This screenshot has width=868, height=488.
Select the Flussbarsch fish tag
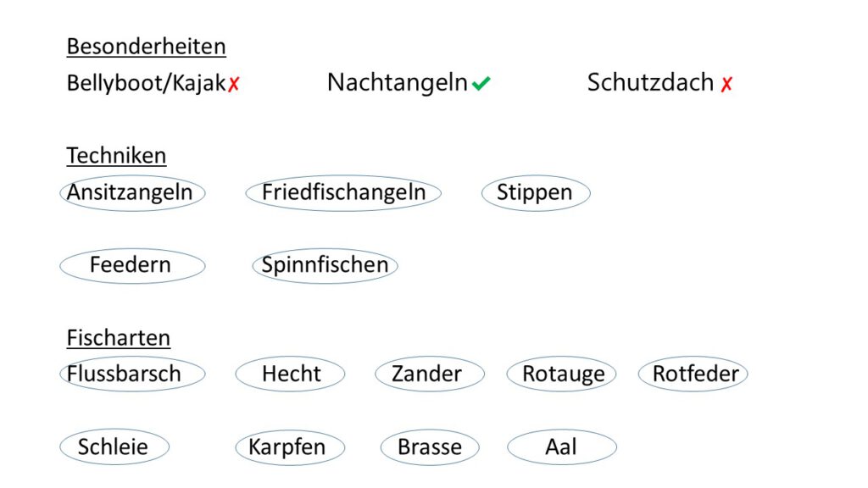131,374
